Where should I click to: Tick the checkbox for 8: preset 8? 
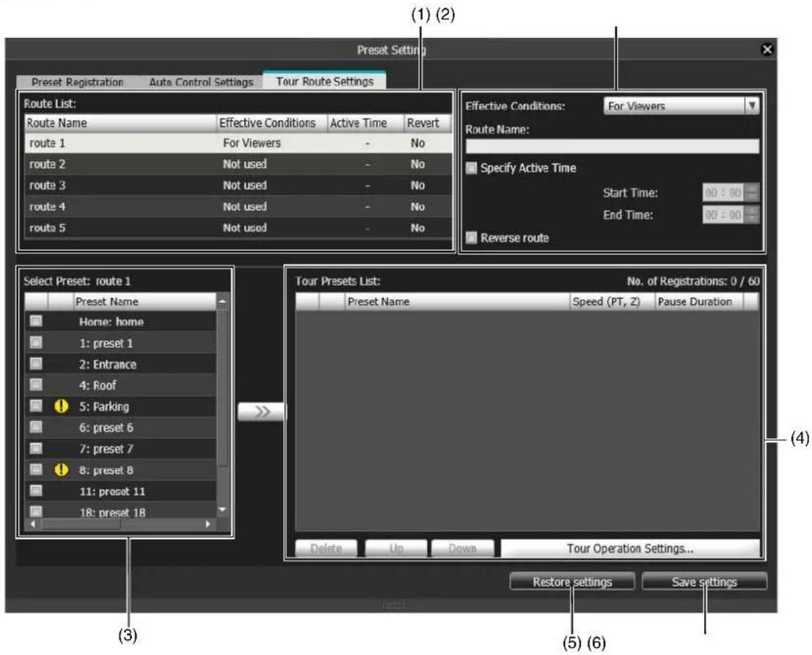click(x=36, y=469)
